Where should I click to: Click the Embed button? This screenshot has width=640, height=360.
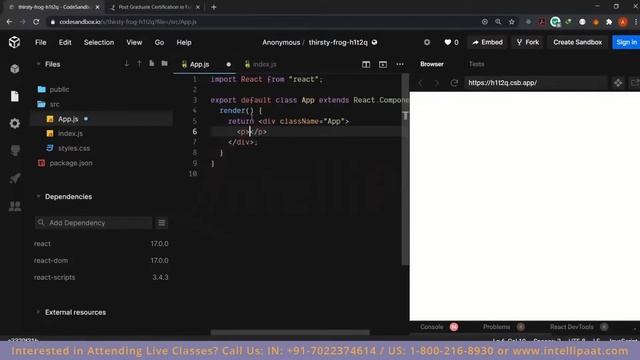point(487,42)
